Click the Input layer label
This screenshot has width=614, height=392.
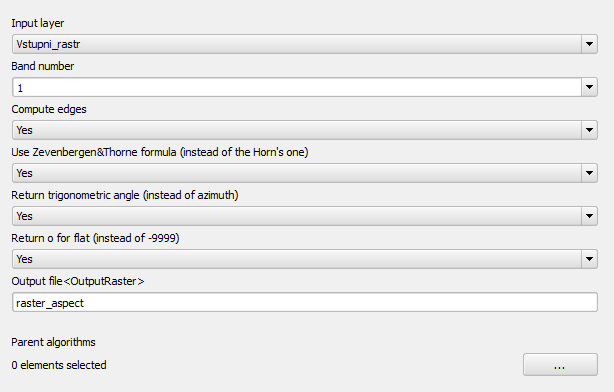click(x=38, y=23)
